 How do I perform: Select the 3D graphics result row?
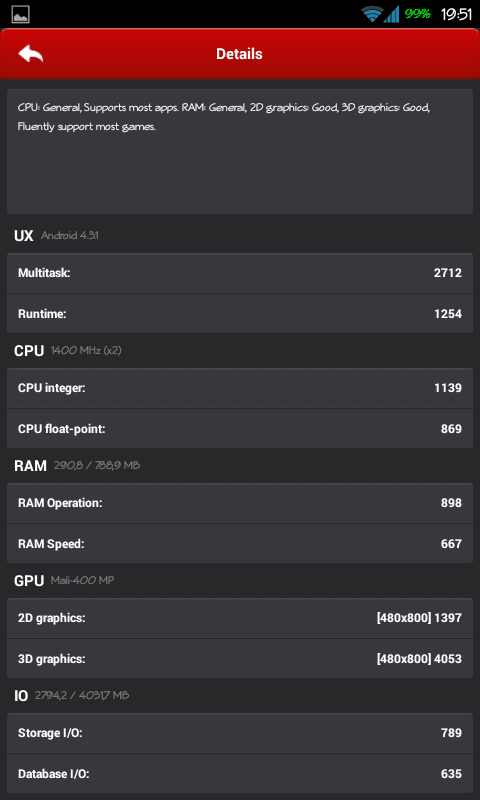[240, 659]
